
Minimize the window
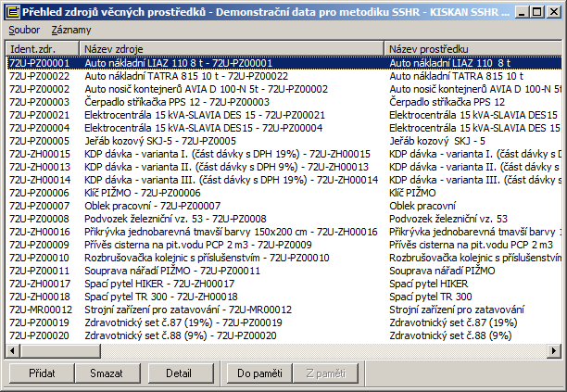(522, 12)
